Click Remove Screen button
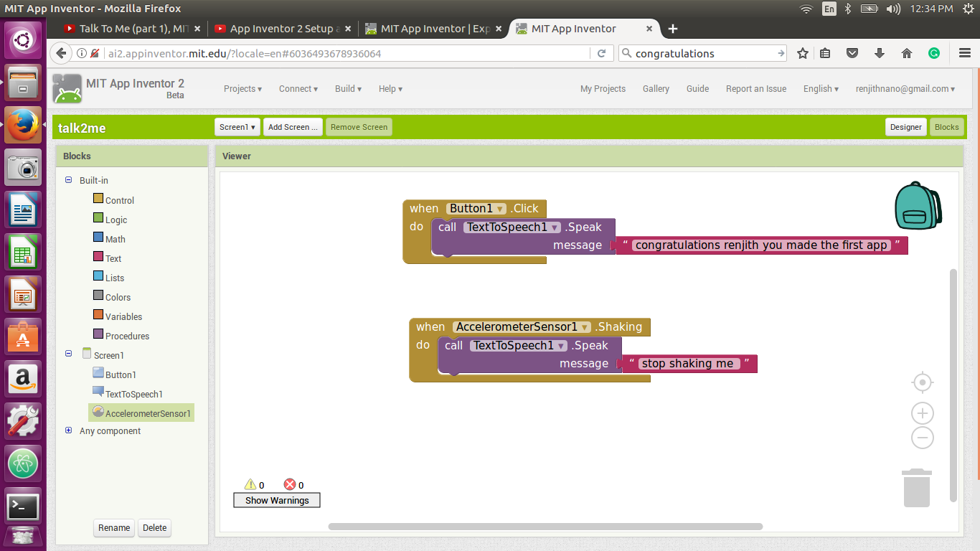Image resolution: width=980 pixels, height=551 pixels. [x=359, y=127]
